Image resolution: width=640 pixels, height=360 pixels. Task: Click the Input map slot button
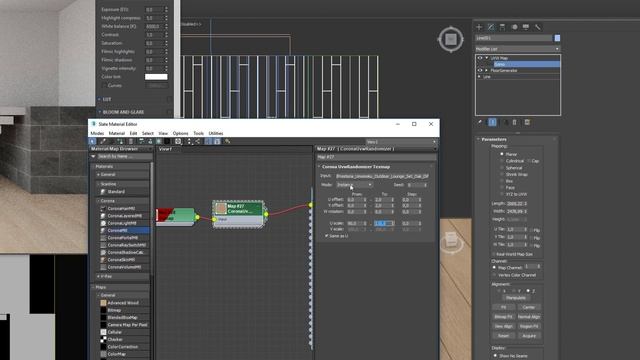coord(382,176)
